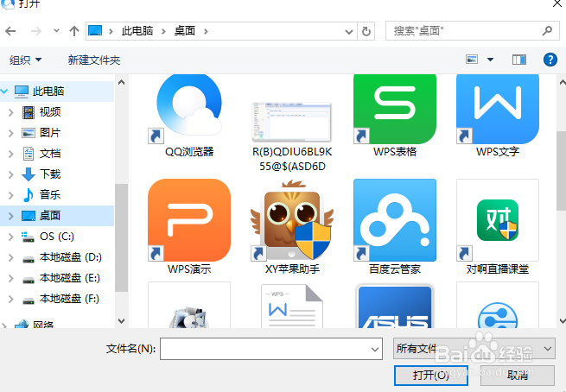Screen dimensions: 566x392
Task: Select the WPS表格 shortcut icon
Action: [x=395, y=109]
